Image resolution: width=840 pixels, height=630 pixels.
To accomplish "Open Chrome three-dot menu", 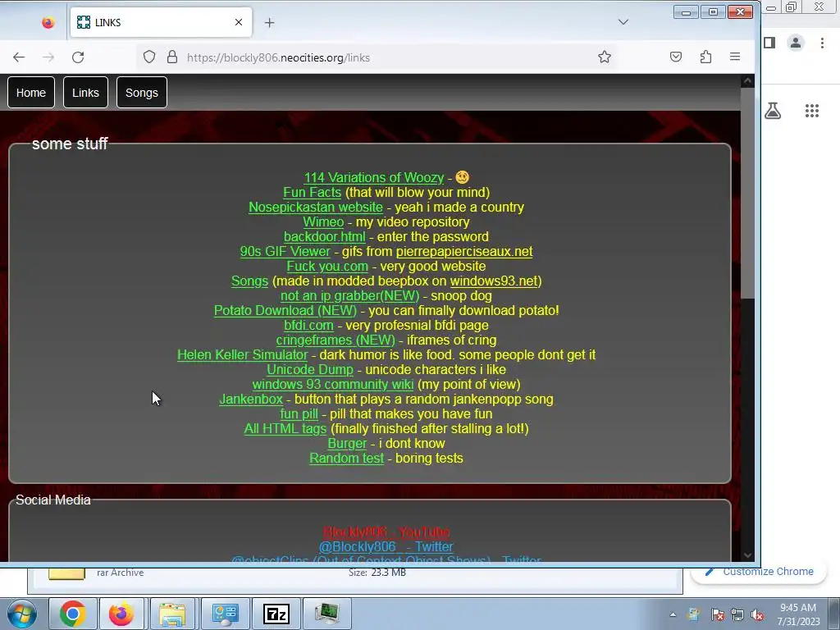I will point(822,43).
